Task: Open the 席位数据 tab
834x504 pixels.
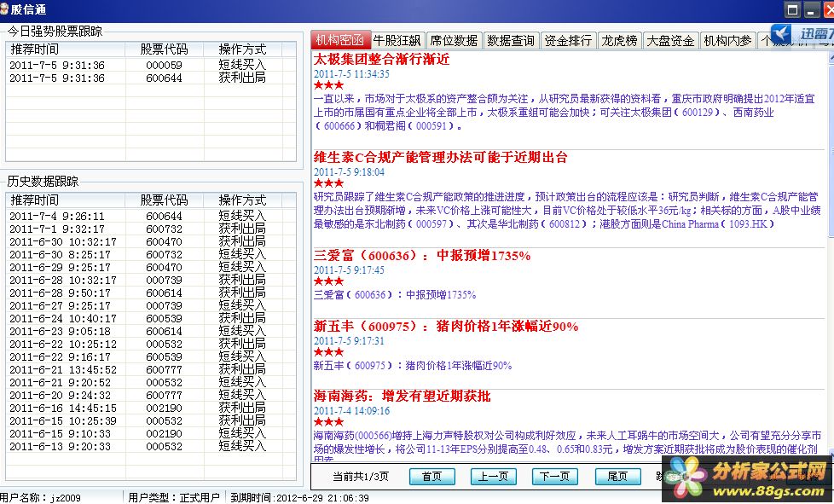Action: coord(454,40)
